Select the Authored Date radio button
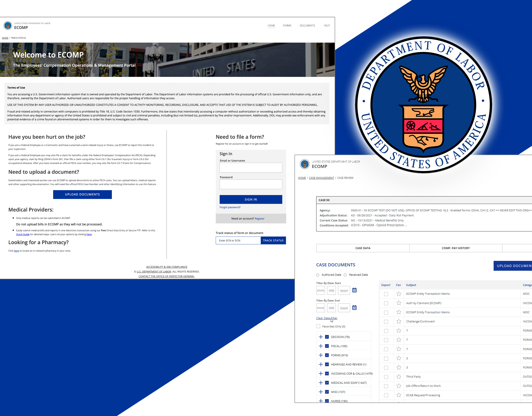Image resolution: width=532 pixels, height=416 pixels. pos(318,275)
